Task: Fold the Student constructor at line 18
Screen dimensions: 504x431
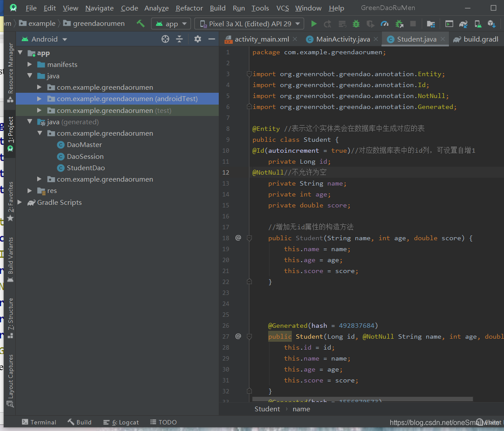Action: click(x=249, y=238)
